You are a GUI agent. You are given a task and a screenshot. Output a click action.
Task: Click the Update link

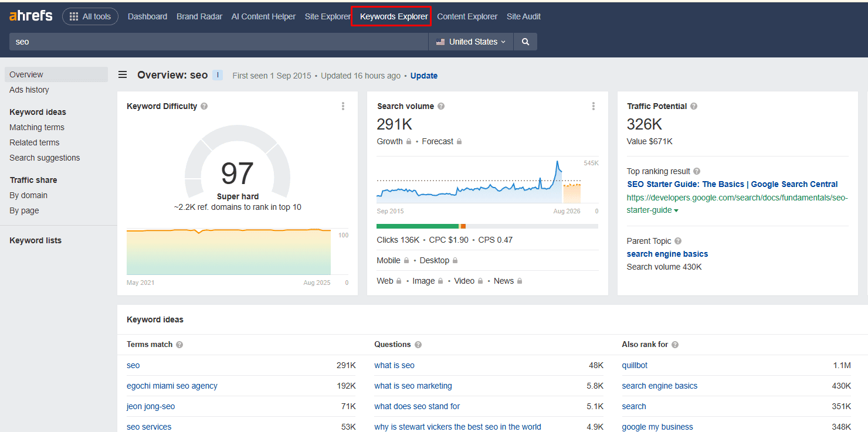(423, 76)
